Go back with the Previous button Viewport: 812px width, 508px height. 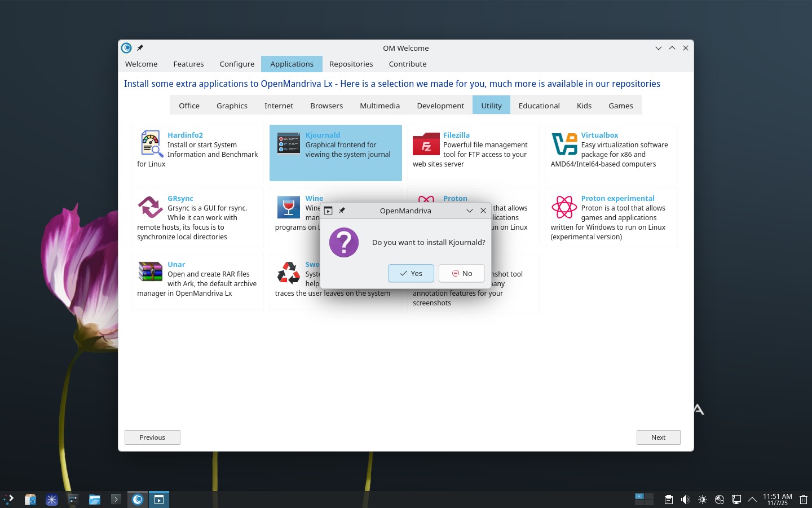pyautogui.click(x=152, y=437)
